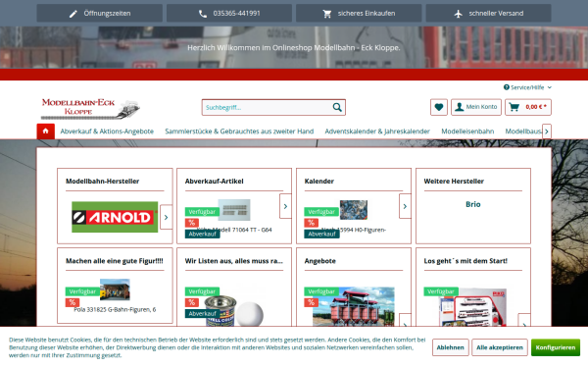Click the 15994 H0-Figuren product title
Screen dimensions: 588x368
tap(354, 230)
